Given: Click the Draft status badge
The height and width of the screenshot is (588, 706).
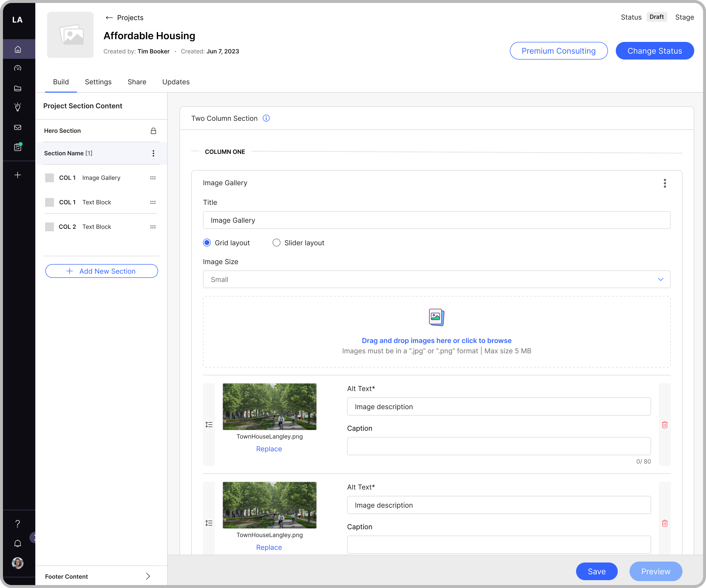Looking at the screenshot, I should click(656, 17).
